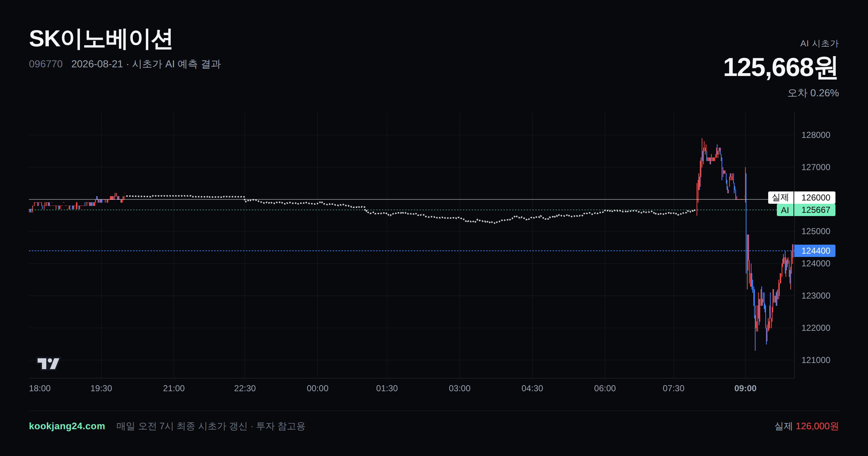The width and height of the screenshot is (868, 456).
Task: Click the footer text "실제 126,000원"
Action: [807, 426]
